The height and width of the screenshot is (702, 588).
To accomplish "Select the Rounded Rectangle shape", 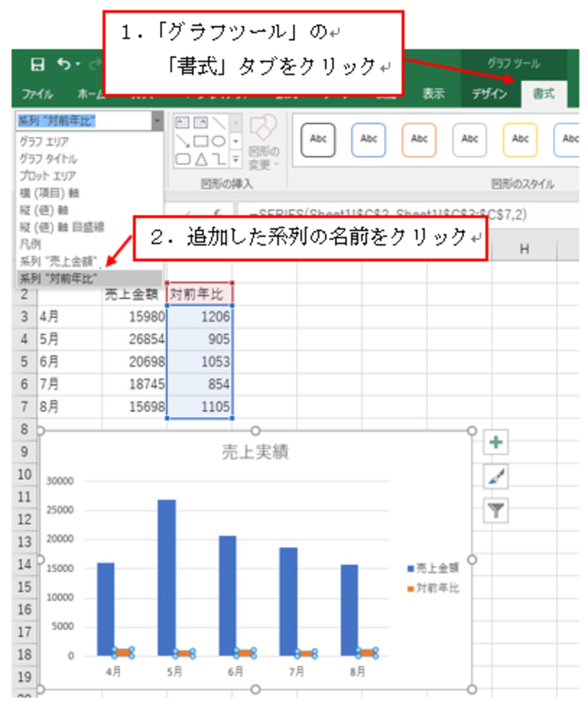I will tap(182, 159).
